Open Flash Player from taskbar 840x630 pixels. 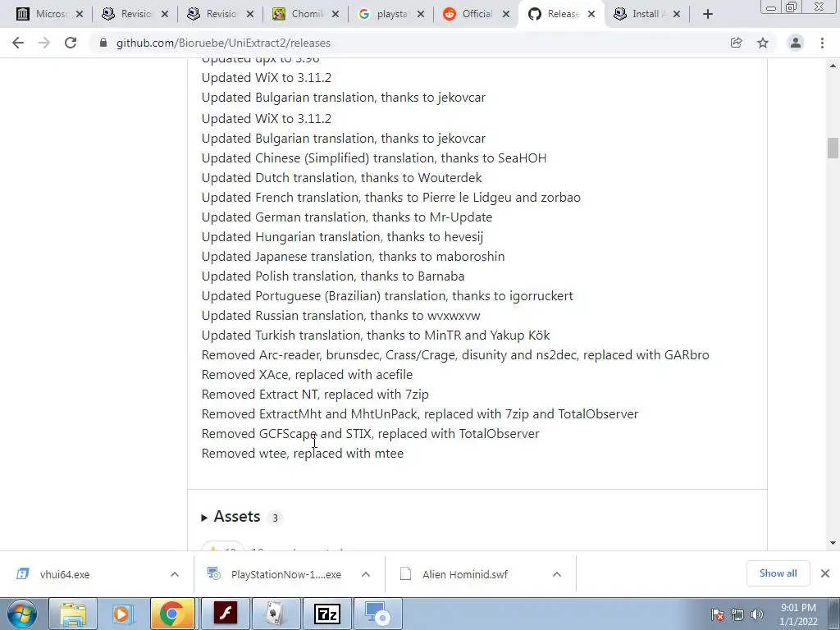[x=225, y=614]
